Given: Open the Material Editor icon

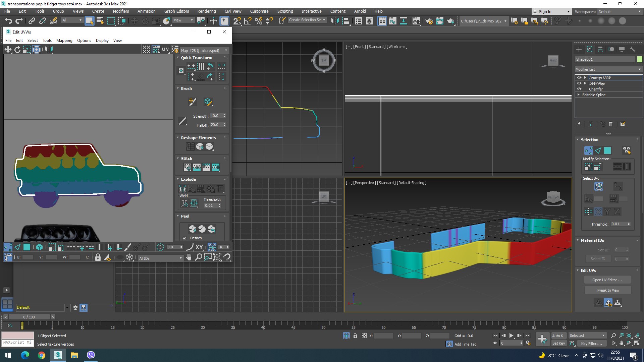Looking at the screenshot, I should (x=416, y=21).
